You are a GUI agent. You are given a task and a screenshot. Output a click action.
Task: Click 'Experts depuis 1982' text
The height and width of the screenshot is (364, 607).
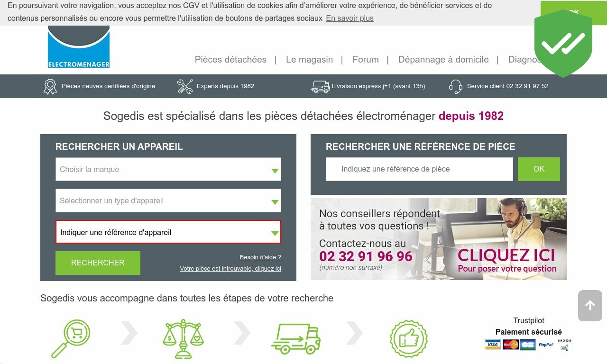point(225,86)
